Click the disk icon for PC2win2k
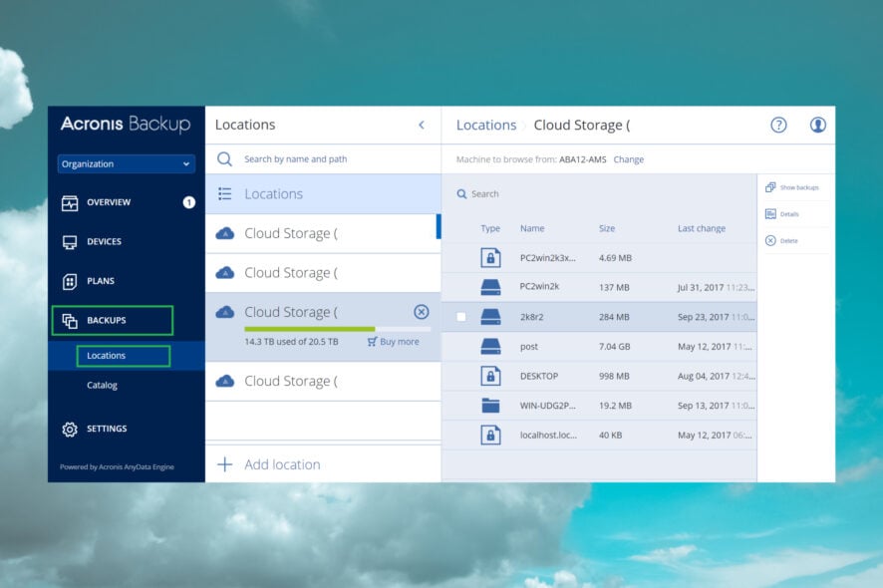 pyautogui.click(x=490, y=287)
